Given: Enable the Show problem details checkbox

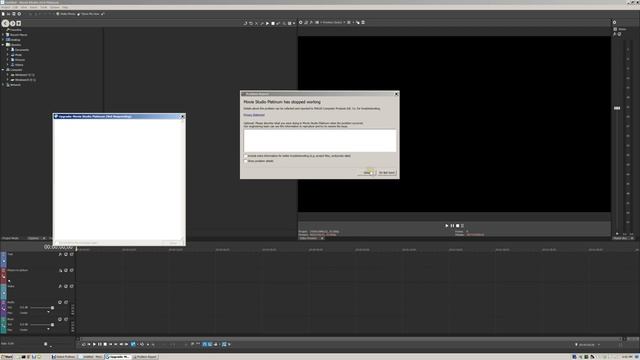Looking at the screenshot, I should coord(246,161).
